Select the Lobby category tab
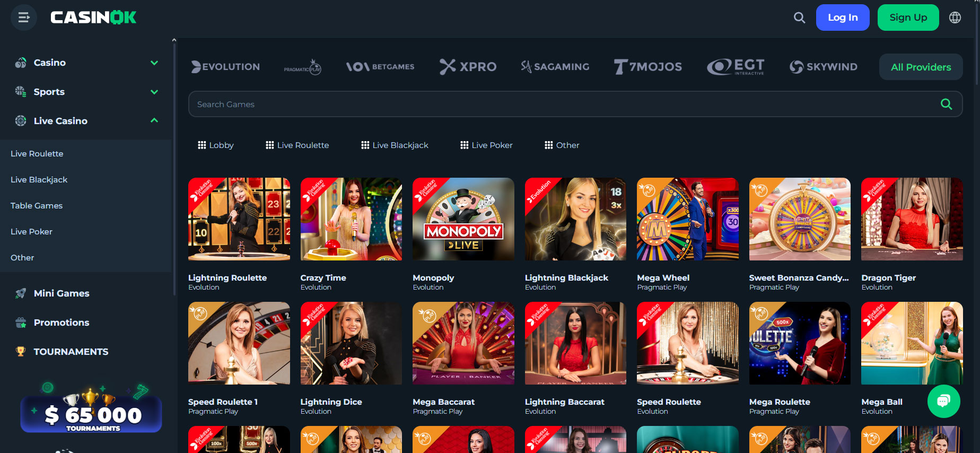The image size is (980, 453). (216, 145)
